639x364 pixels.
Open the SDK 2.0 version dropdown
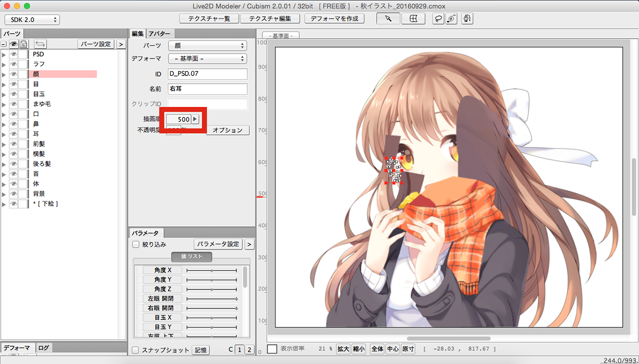32,20
